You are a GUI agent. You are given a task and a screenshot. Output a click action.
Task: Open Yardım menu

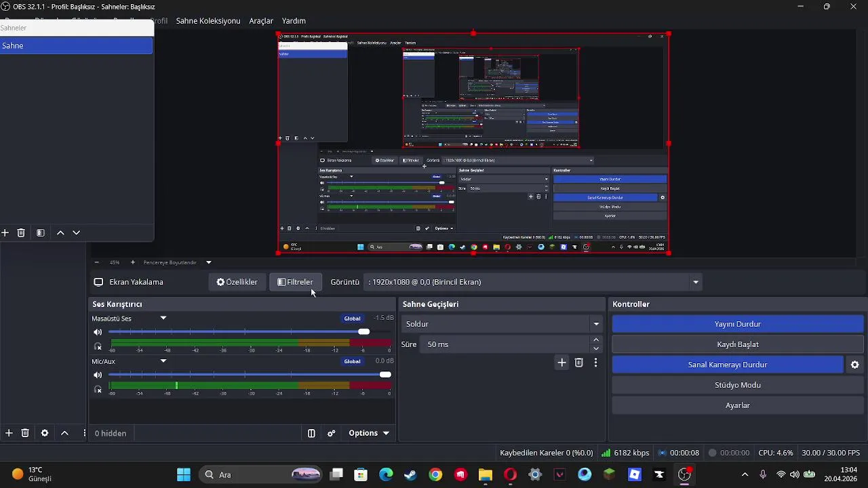pyautogui.click(x=294, y=21)
